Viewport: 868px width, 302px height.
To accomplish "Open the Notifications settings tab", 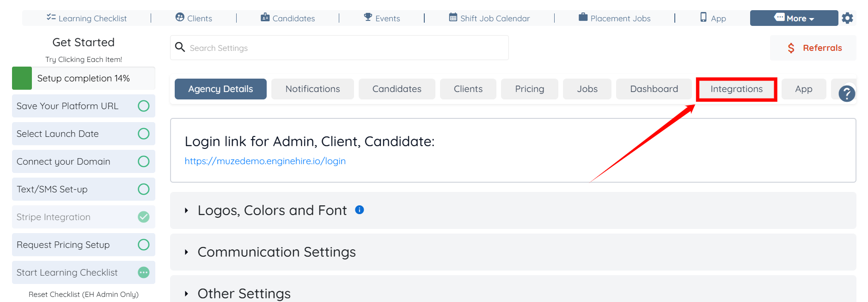I will (312, 89).
